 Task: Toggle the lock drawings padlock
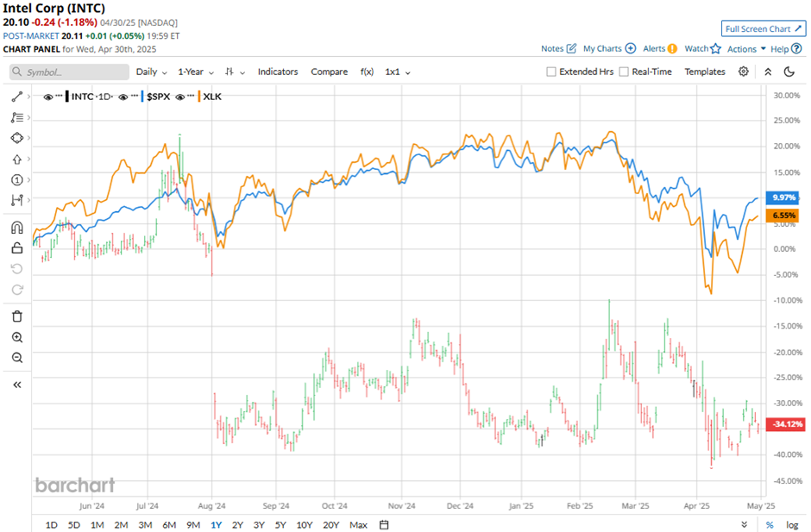click(17, 248)
